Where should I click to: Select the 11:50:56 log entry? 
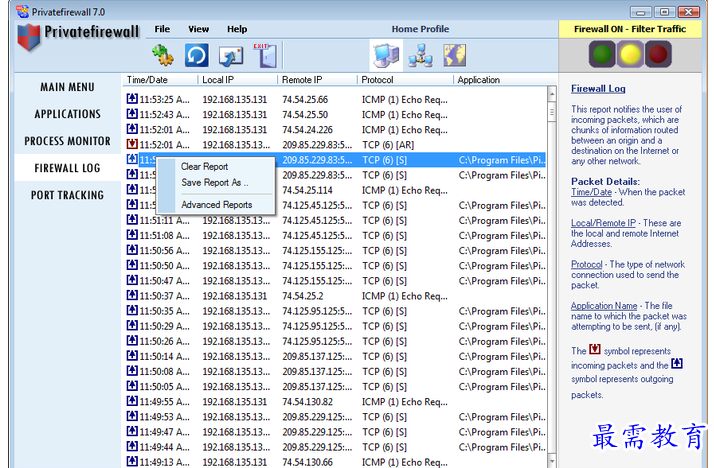(x=336, y=251)
